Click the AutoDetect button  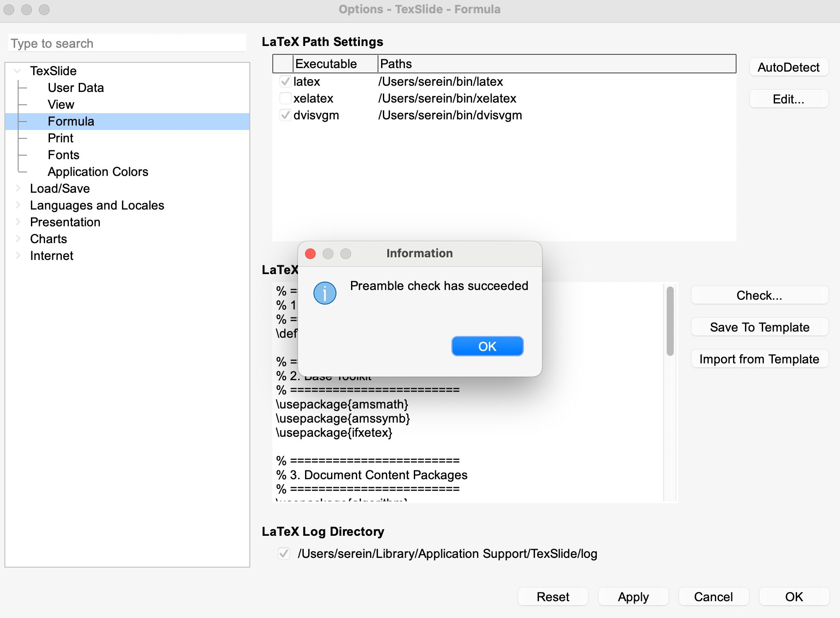point(789,67)
